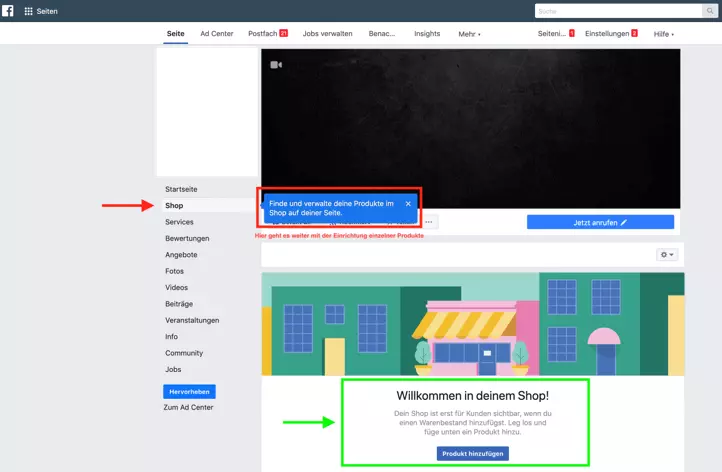The image size is (722, 472).
Task: Open Angebote in the sidebar
Action: point(181,255)
